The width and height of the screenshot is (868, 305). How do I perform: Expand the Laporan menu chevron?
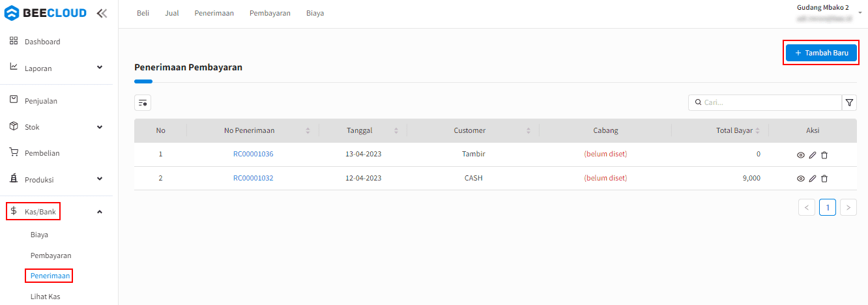[100, 67]
